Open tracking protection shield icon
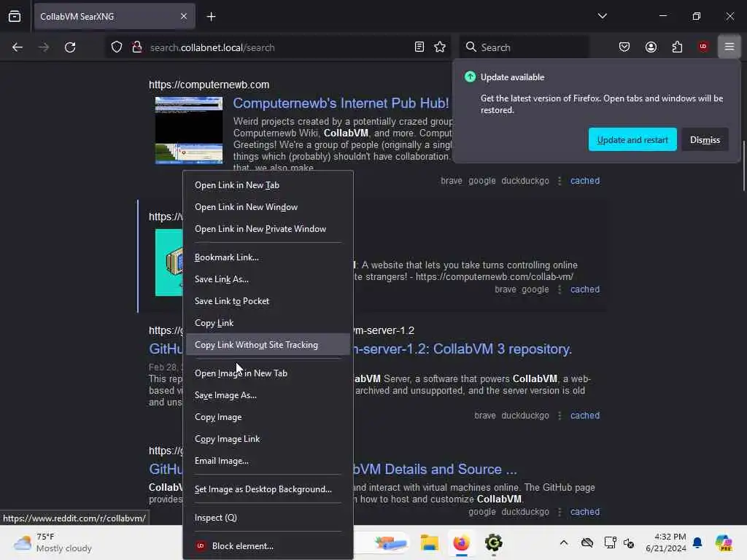747x560 pixels. click(x=117, y=47)
